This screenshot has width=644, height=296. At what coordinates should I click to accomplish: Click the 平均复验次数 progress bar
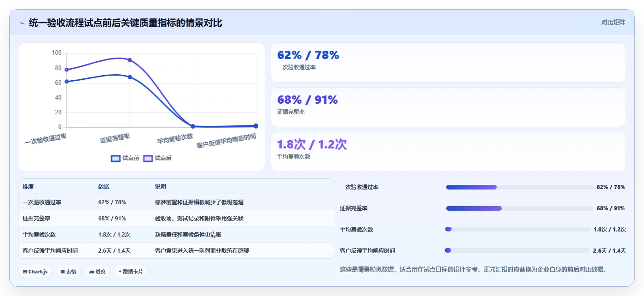click(517, 229)
